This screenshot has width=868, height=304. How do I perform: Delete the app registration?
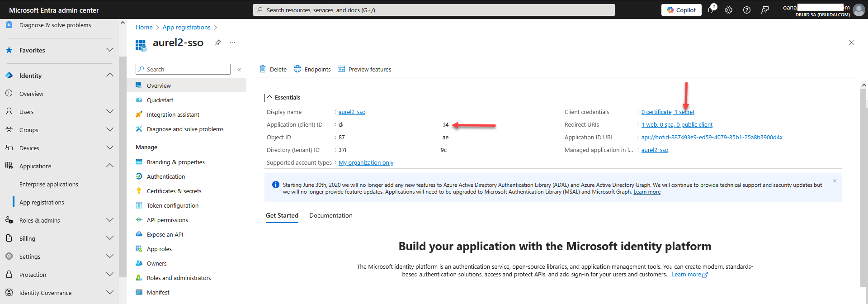[x=273, y=69]
